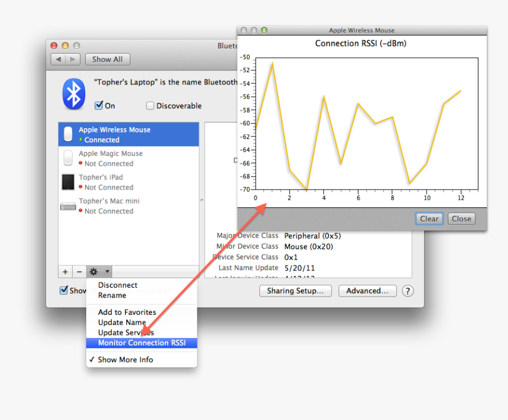Image resolution: width=508 pixels, height=420 pixels.
Task: Open Bluetooth help with question mark
Action: (x=408, y=291)
